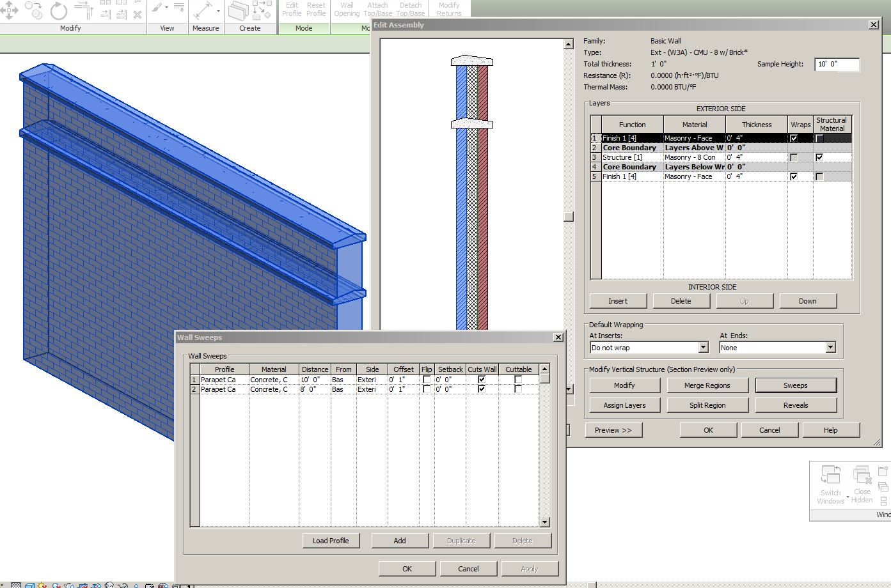Click the Wall Opening ribbon item
Viewport: 891px width, 588px height.
(347, 9)
